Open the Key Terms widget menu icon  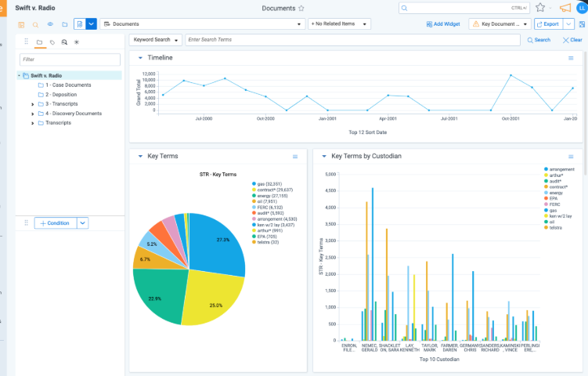click(295, 157)
